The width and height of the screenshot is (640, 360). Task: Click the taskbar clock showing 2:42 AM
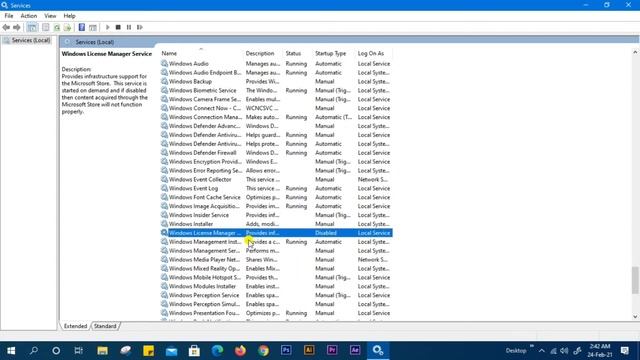(600, 350)
